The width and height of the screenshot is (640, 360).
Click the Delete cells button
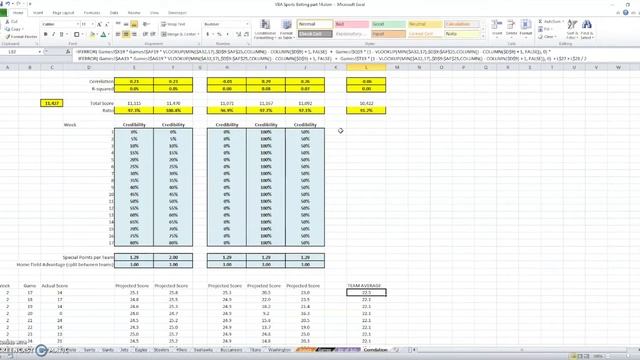tap(511, 28)
